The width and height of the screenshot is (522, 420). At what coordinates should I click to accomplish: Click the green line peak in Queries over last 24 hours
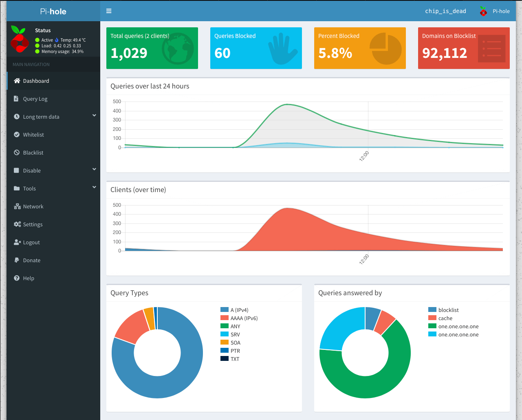point(287,104)
